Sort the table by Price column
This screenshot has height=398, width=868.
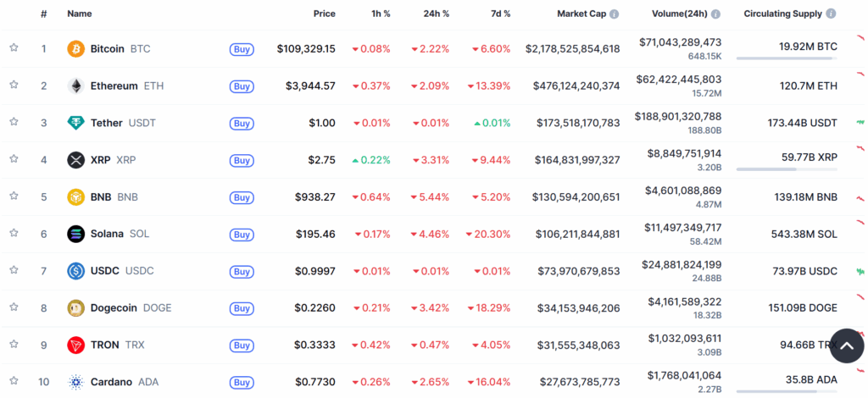(x=325, y=14)
